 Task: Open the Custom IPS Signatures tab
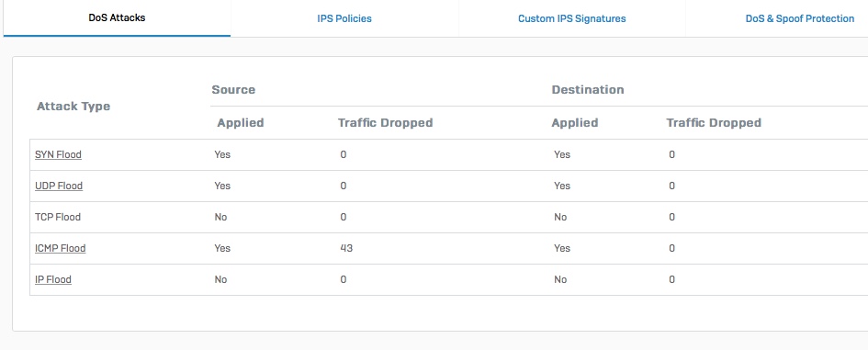pyautogui.click(x=572, y=18)
